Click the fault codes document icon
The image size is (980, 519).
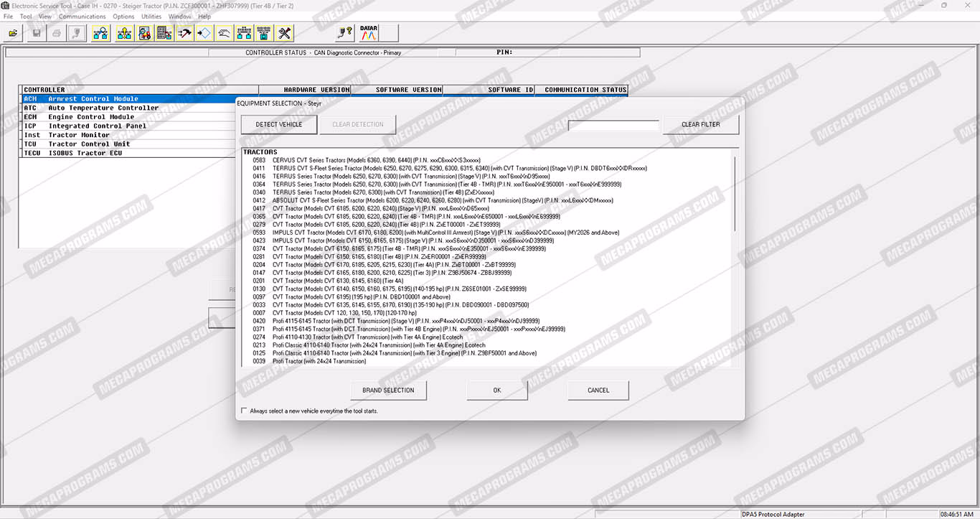point(144,33)
